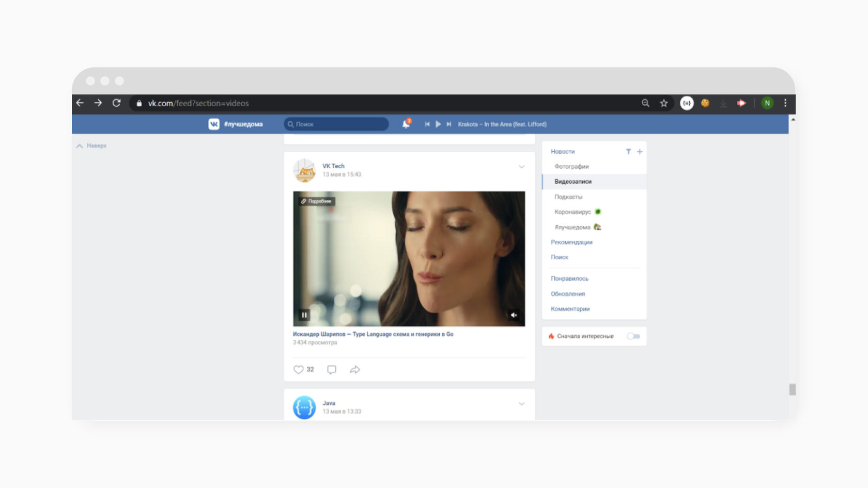The height and width of the screenshot is (488, 868).
Task: Add a feed tab with plus icon
Action: pos(640,151)
